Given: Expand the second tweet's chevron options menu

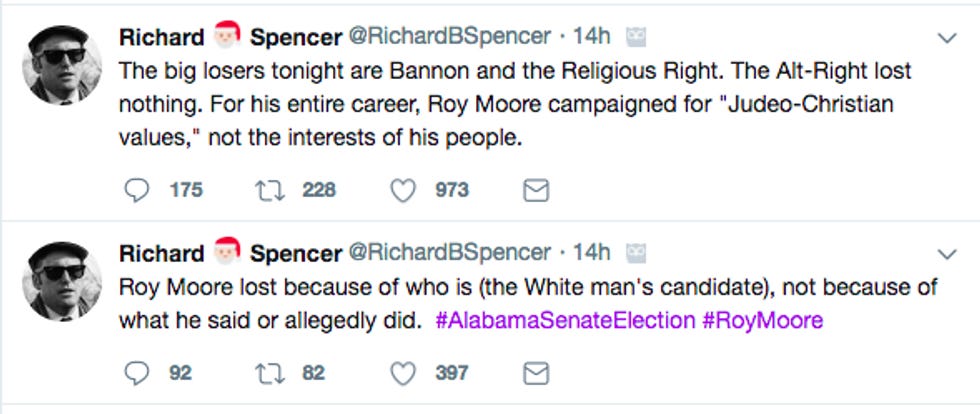Looking at the screenshot, I should coord(947,254).
